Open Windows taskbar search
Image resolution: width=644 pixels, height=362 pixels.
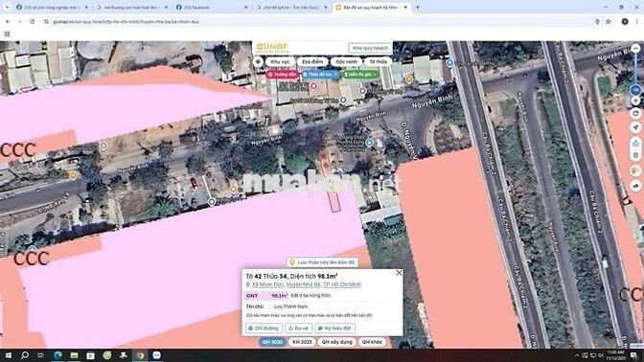[25, 355]
